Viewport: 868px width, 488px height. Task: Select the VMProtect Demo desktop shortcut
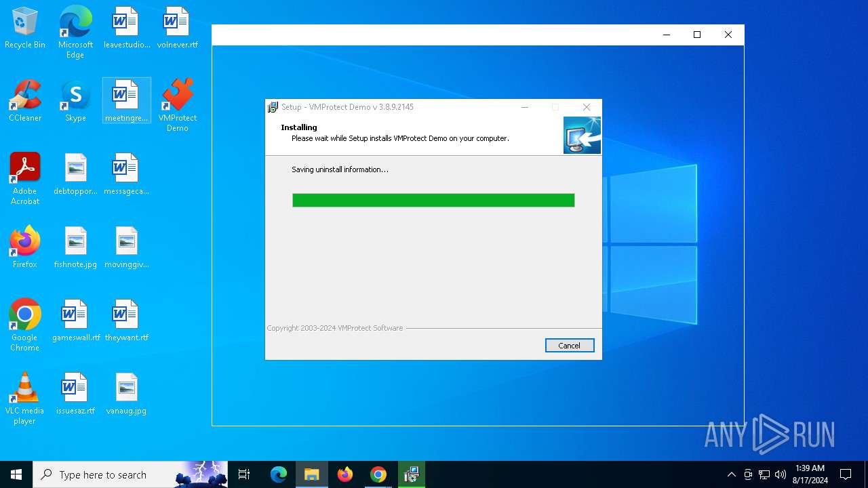point(177,105)
